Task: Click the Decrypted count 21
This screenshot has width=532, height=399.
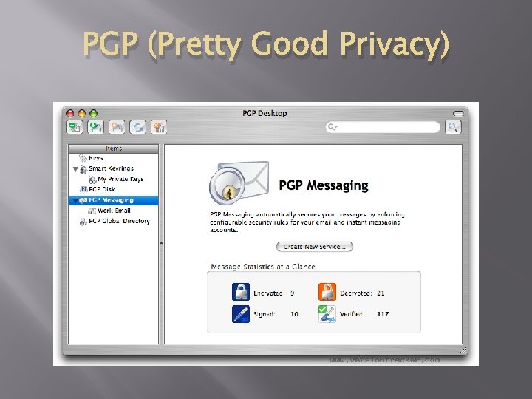Action: click(x=381, y=293)
